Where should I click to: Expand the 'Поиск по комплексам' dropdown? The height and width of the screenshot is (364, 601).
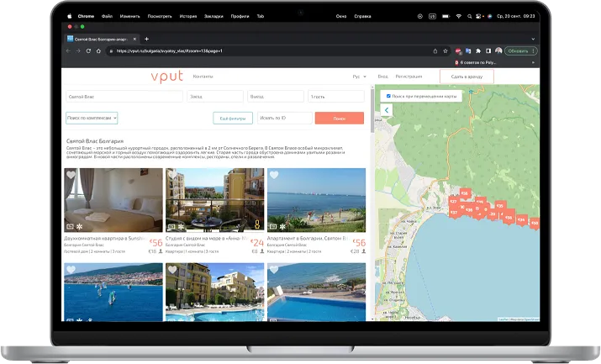point(92,119)
